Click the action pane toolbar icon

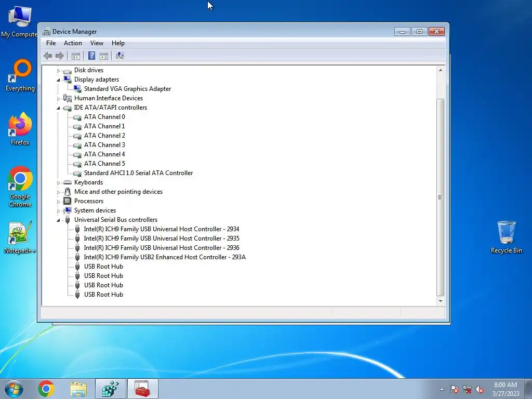pyautogui.click(x=104, y=56)
